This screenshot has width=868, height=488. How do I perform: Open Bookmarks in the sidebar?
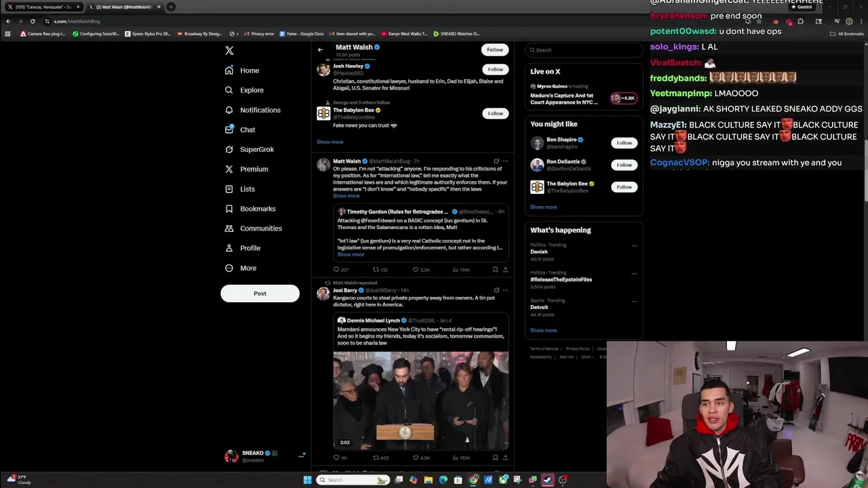point(250,209)
